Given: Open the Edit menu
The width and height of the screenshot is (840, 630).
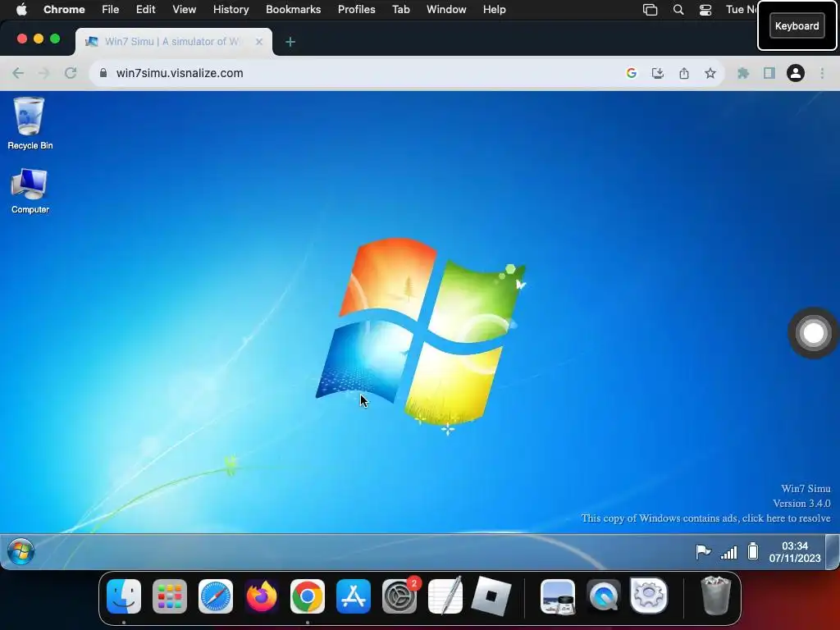Looking at the screenshot, I should point(145,10).
